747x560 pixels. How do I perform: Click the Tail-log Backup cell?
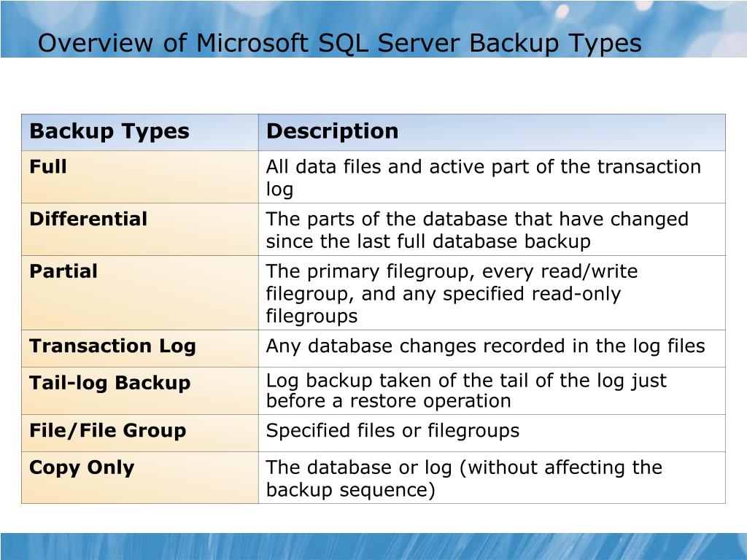[140, 391]
